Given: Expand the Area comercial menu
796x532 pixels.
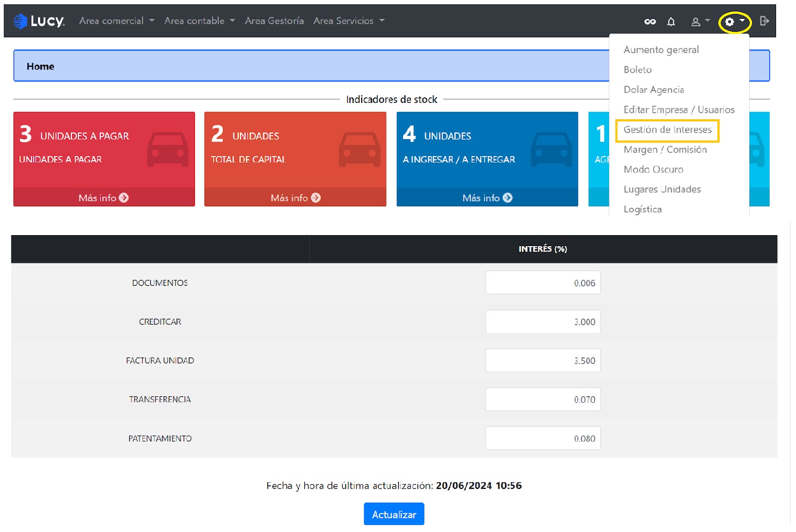Looking at the screenshot, I should click(117, 21).
